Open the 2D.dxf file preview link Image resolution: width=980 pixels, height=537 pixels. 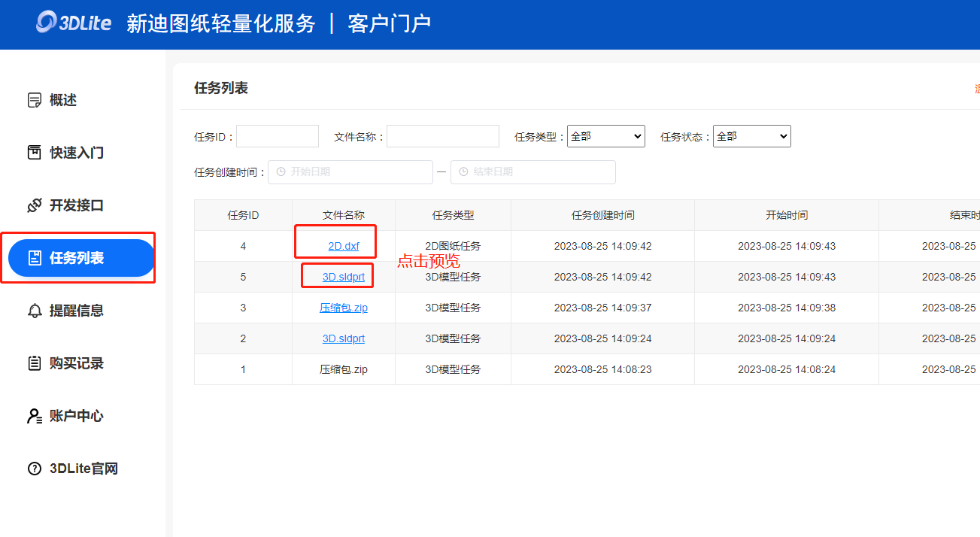click(x=344, y=246)
